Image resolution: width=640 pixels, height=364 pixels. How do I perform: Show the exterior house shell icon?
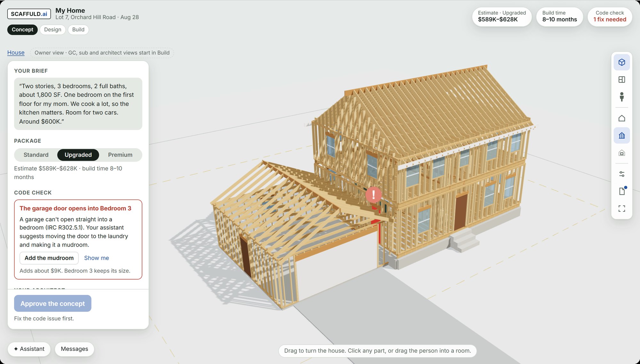621,118
